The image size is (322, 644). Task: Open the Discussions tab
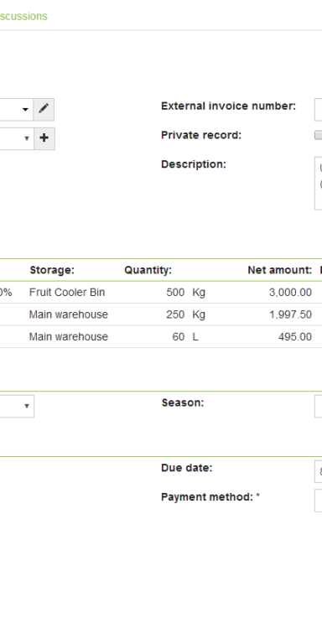[x=23, y=16]
